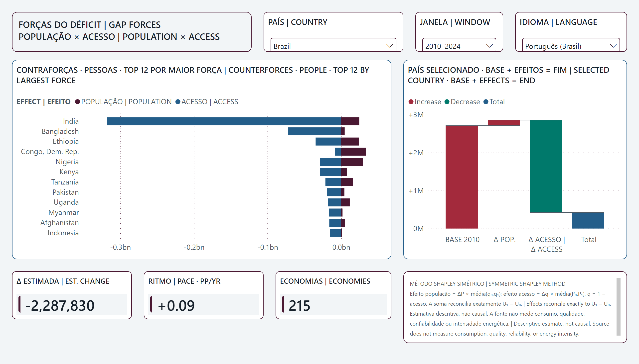Click the scrollbar in the Shapley method note
The width and height of the screenshot is (639, 364).
point(619,306)
